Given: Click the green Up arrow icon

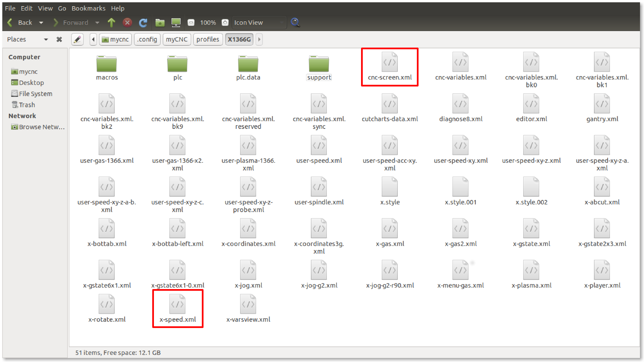Looking at the screenshot, I should [112, 22].
